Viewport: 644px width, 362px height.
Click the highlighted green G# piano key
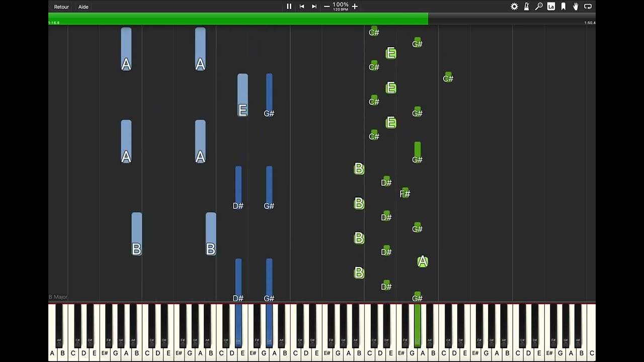point(417,324)
